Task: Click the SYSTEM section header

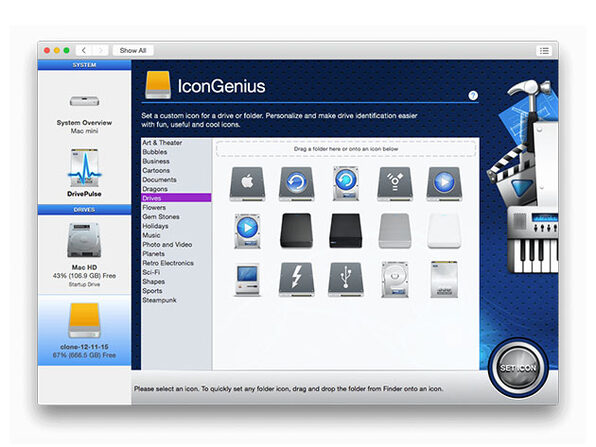Action: (x=84, y=65)
